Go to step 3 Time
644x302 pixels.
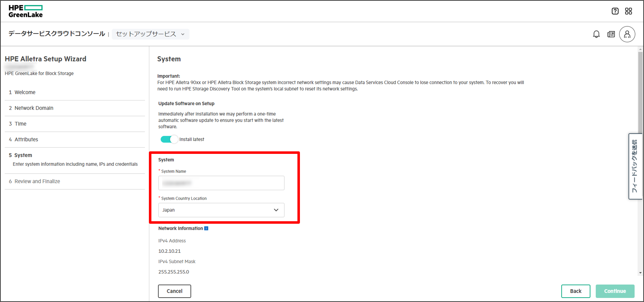75,124
